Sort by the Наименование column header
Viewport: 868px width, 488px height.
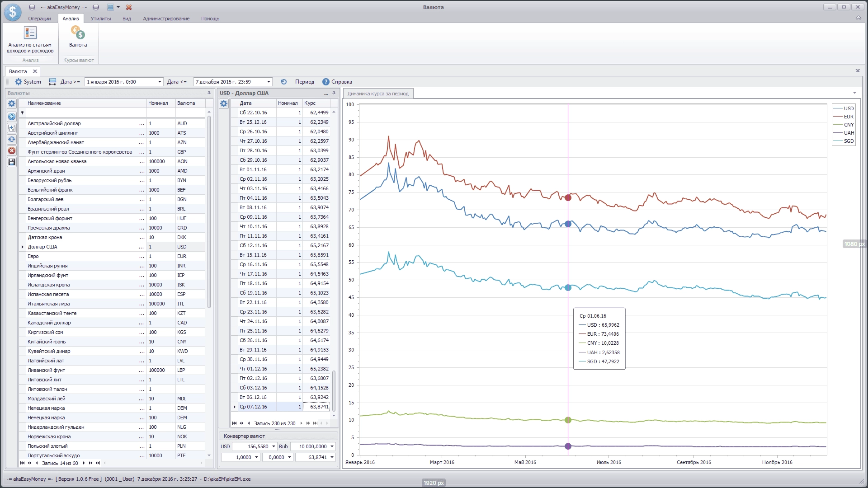pos(86,103)
